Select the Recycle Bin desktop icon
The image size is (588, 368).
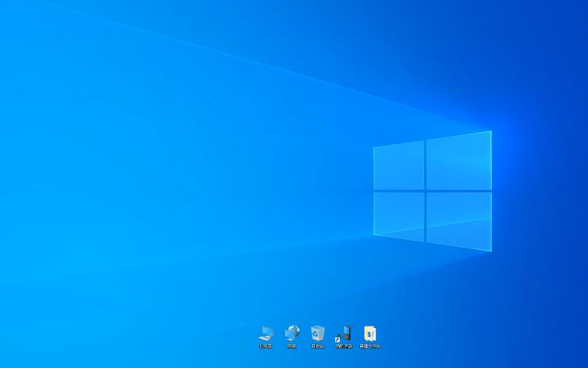(x=317, y=333)
